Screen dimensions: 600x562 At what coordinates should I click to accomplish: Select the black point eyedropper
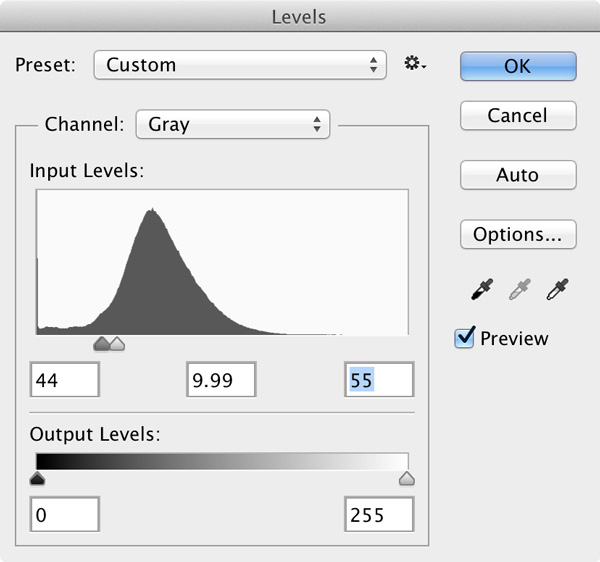pyautogui.click(x=483, y=290)
